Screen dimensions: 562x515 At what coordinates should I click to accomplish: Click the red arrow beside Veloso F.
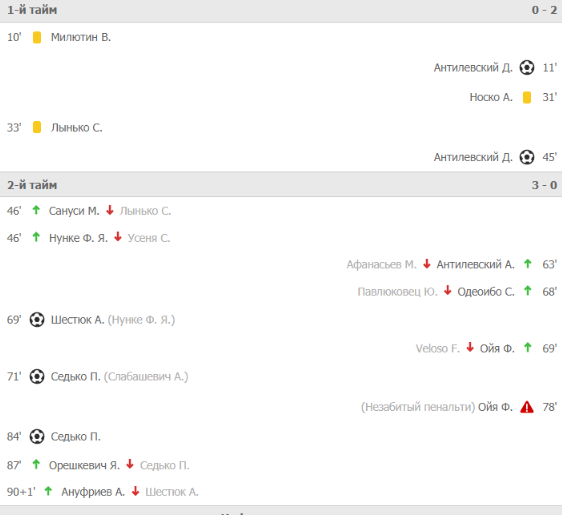(470, 347)
